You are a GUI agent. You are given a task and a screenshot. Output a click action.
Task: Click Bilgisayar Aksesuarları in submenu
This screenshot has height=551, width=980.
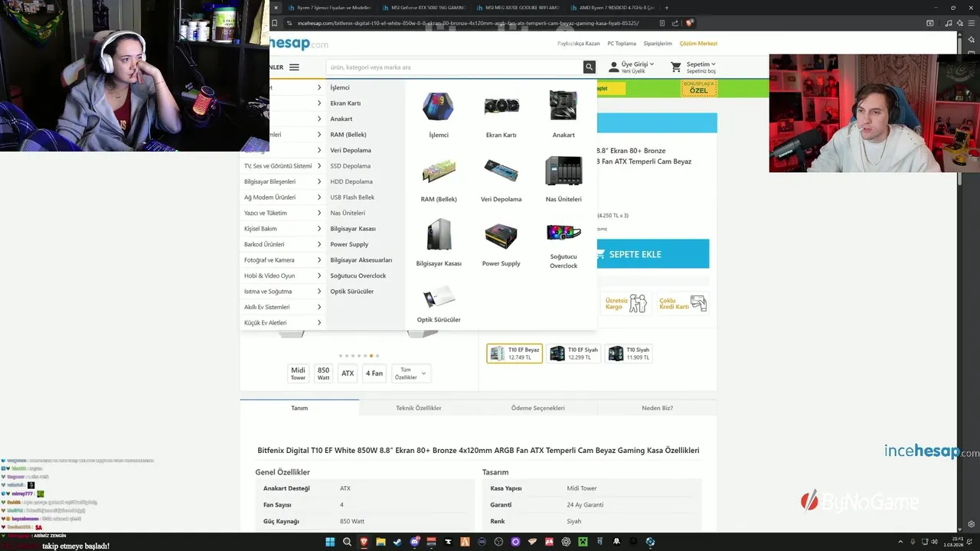[x=361, y=260]
